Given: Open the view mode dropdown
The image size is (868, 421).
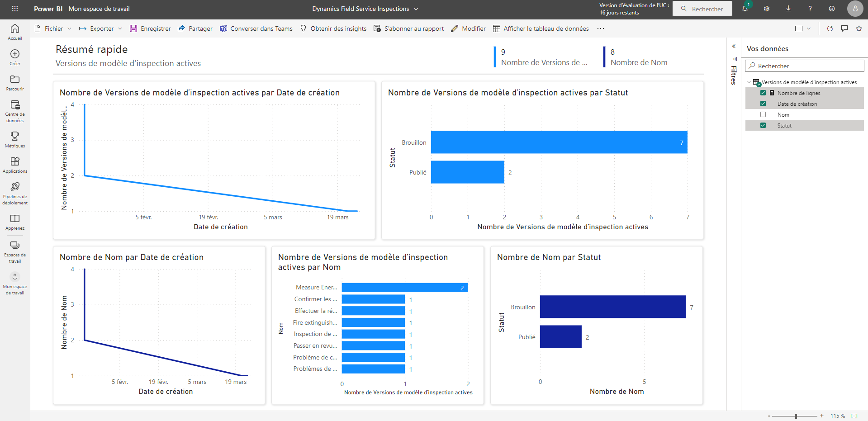Looking at the screenshot, I should [803, 28].
